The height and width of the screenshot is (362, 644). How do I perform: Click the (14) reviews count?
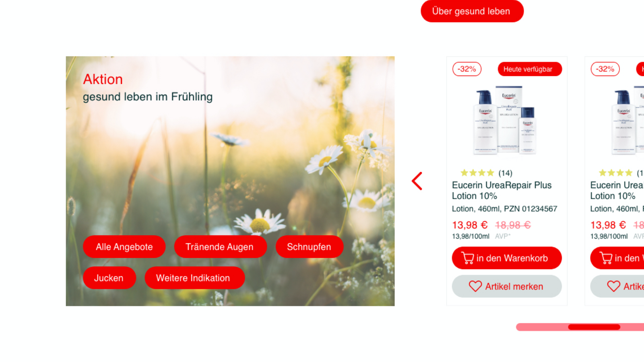coord(505,173)
